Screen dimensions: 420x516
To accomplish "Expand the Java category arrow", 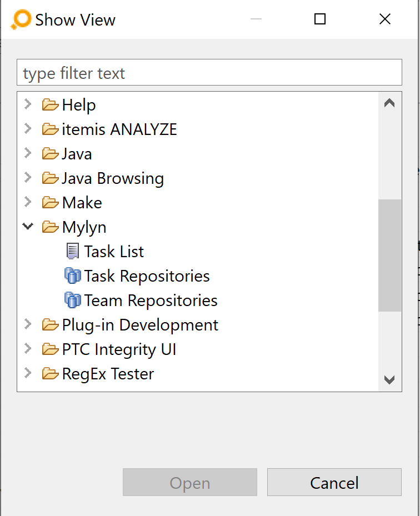I will coord(28,153).
